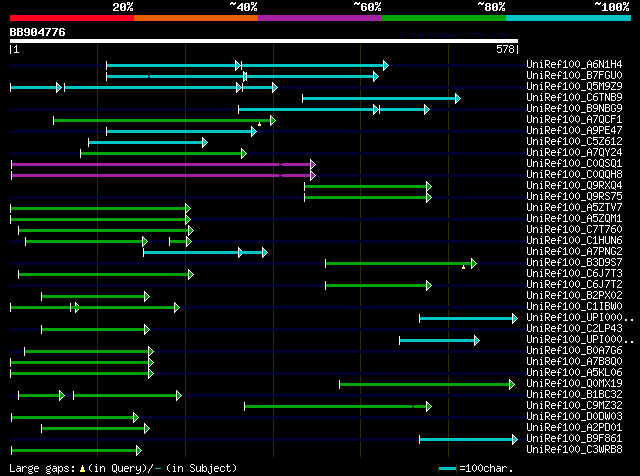Click arrowhead ending the UniRef100_C5Z612 alignment
Viewport: 640px width, 476px height.
(205, 142)
